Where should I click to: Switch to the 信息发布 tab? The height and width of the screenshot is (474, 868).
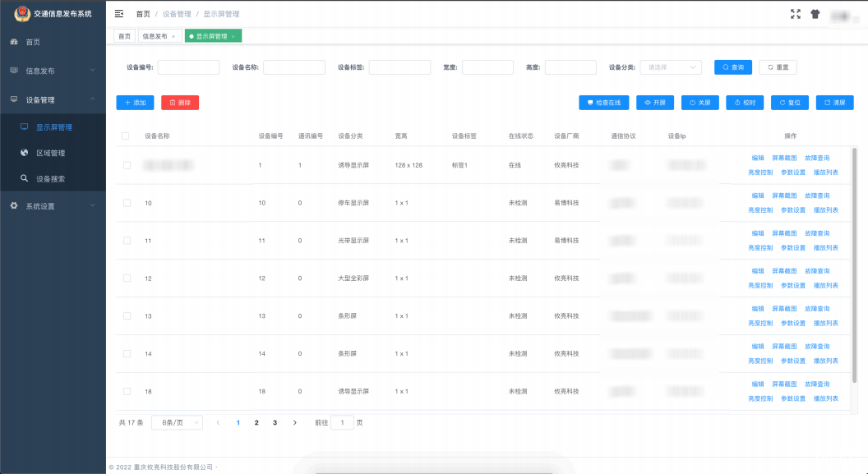coord(157,36)
